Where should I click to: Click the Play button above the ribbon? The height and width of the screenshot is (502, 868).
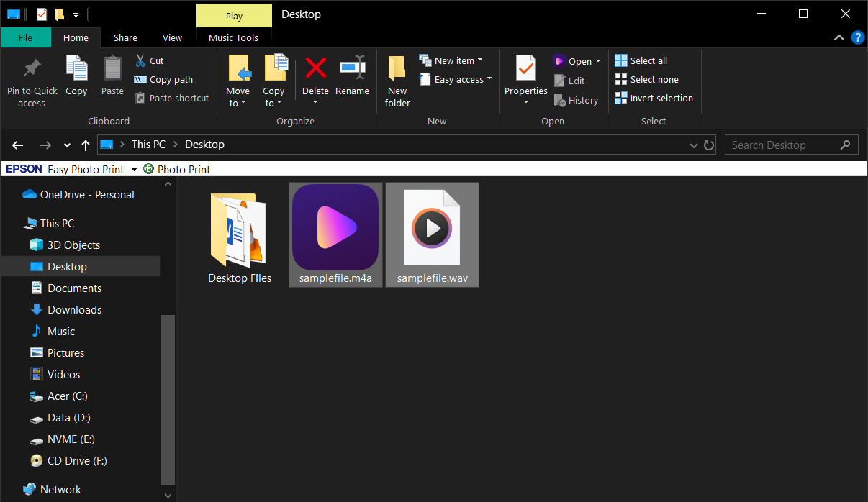[234, 14]
